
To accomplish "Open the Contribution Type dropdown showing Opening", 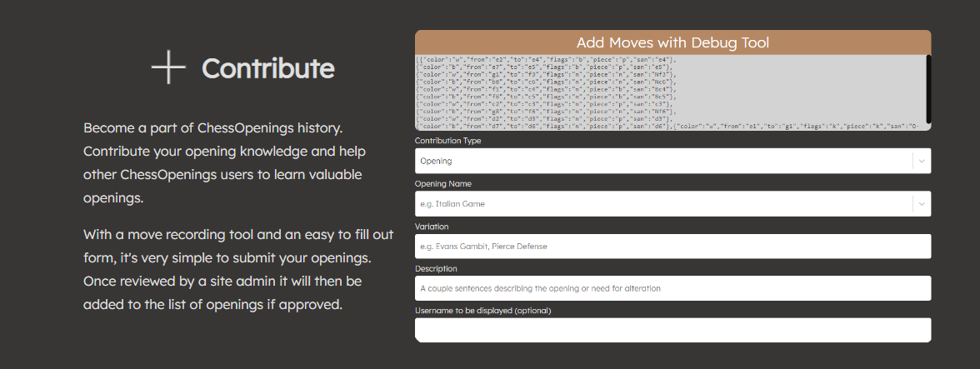I will pos(672,161).
